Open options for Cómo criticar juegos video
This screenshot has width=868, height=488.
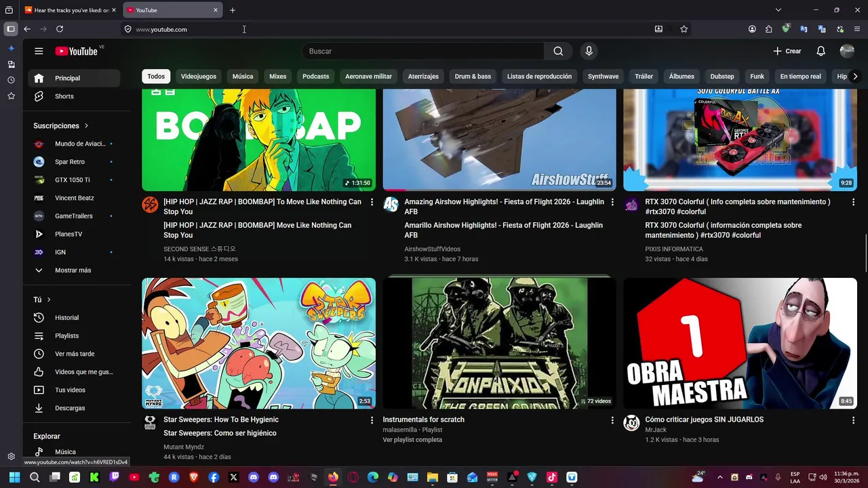(x=853, y=420)
